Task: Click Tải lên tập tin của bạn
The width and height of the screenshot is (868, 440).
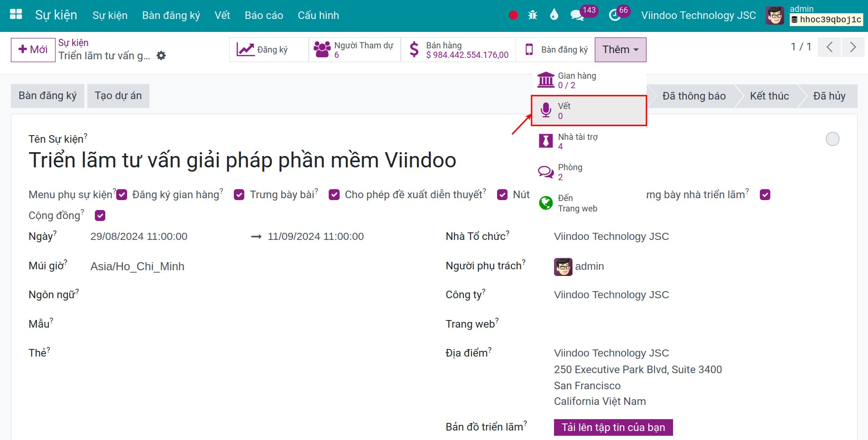Action: pos(613,427)
